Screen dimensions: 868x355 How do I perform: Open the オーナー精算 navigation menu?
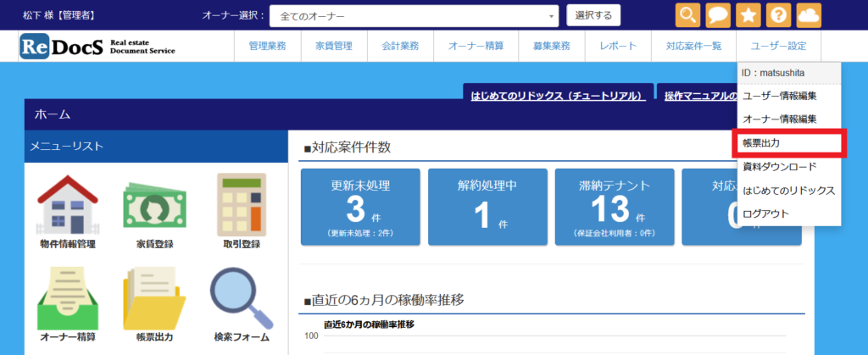(476, 47)
